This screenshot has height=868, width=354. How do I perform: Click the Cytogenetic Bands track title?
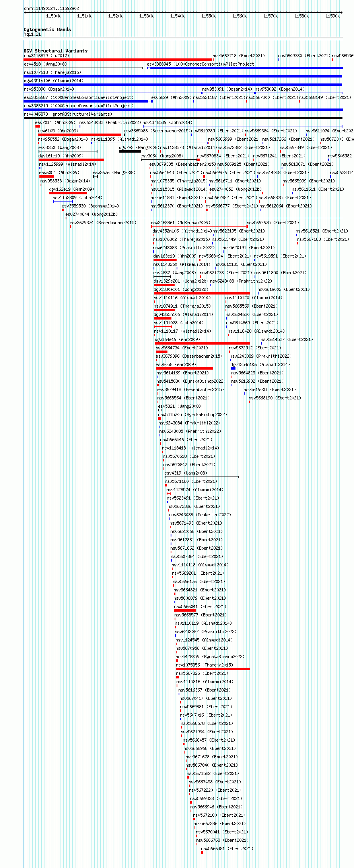(x=47, y=29)
